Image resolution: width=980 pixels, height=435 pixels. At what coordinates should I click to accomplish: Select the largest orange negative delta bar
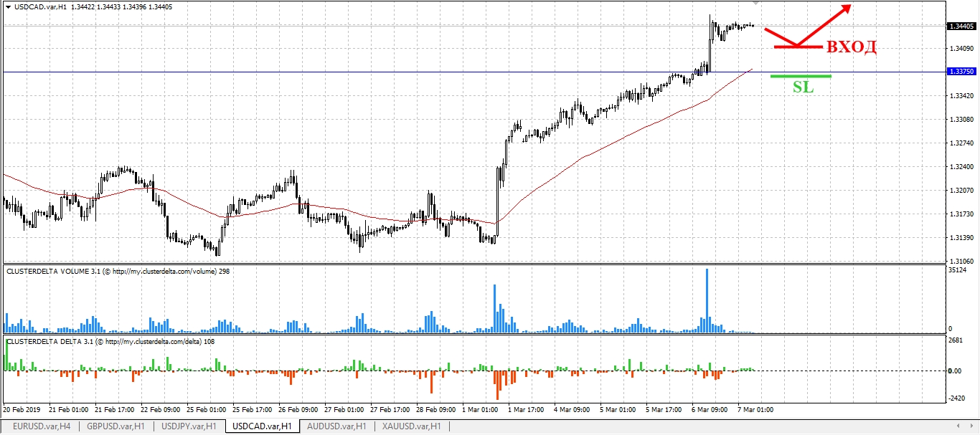pyautogui.click(x=497, y=385)
